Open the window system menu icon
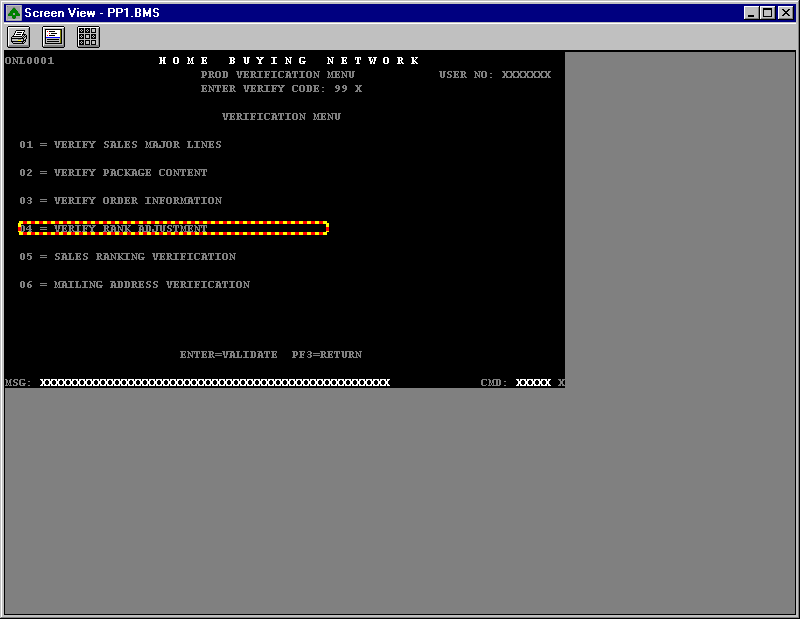This screenshot has width=800, height=619. (13, 12)
